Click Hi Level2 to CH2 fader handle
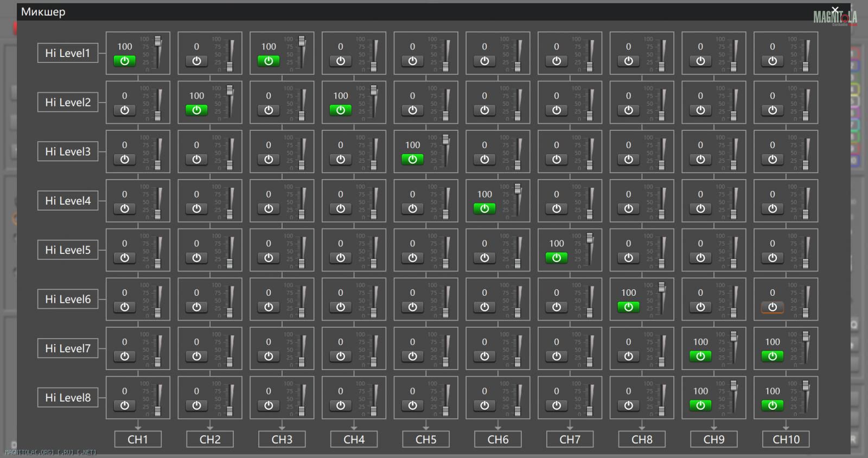Viewport: 868px width, 458px height. click(x=230, y=90)
